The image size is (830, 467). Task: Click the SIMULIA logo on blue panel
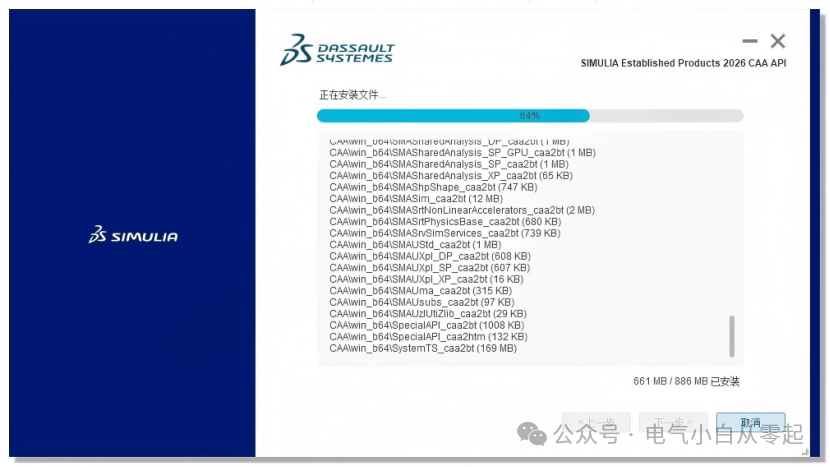pyautogui.click(x=133, y=235)
